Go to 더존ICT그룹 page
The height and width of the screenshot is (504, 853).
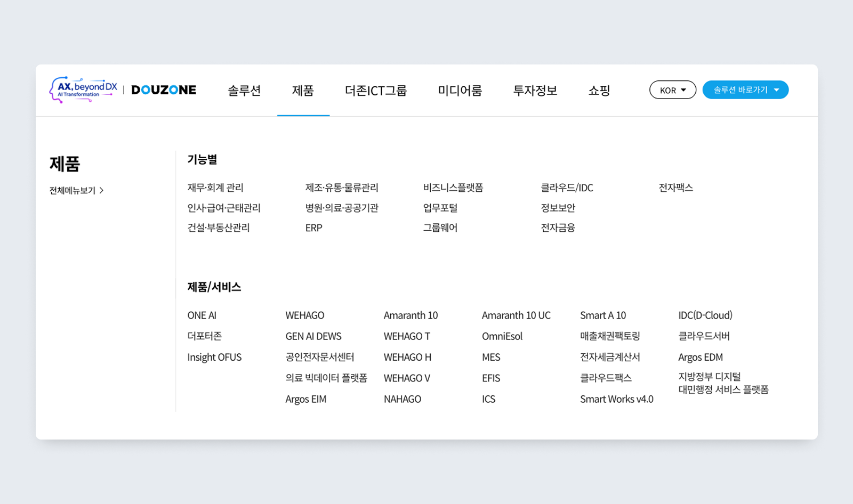pos(376,91)
